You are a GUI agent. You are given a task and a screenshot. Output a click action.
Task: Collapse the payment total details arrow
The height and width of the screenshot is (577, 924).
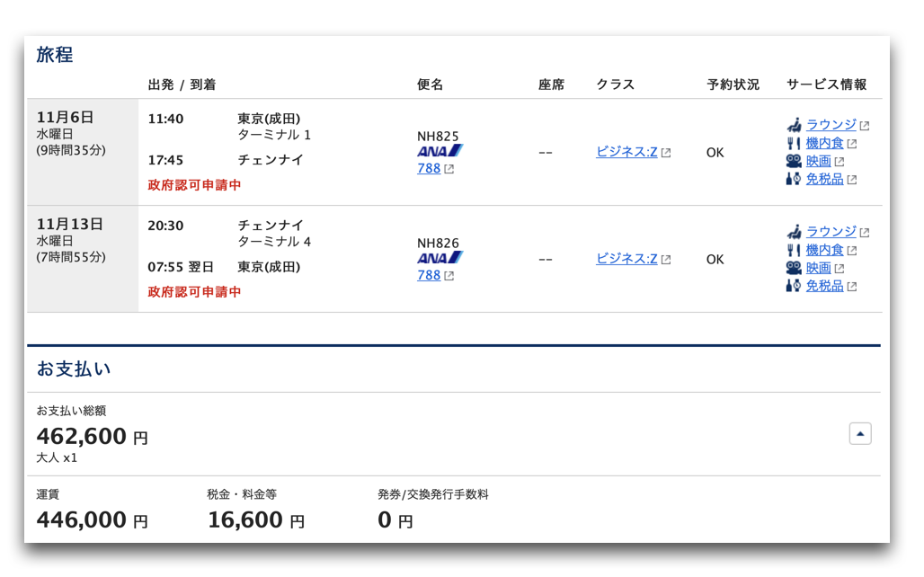coord(860,434)
